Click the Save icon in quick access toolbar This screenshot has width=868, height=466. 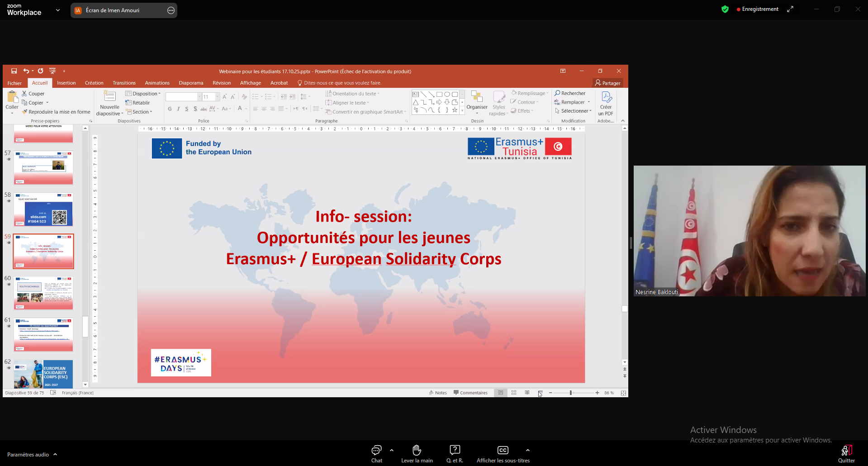[x=14, y=71]
